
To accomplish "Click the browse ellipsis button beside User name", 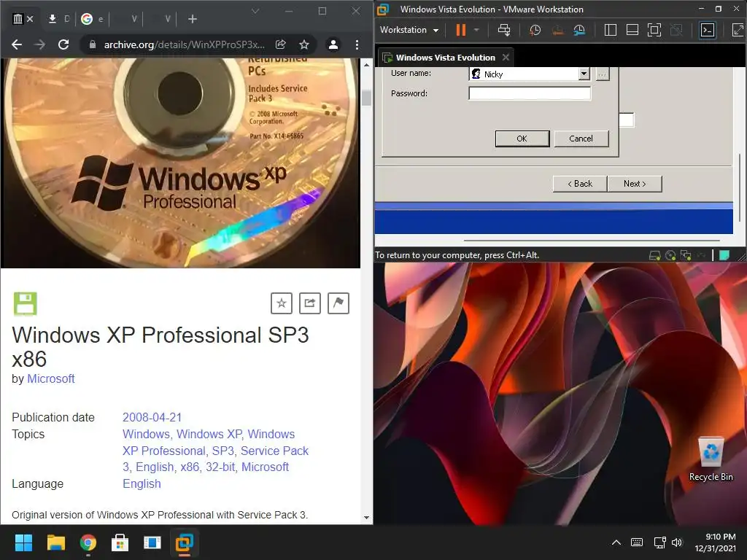I will 602,74.
